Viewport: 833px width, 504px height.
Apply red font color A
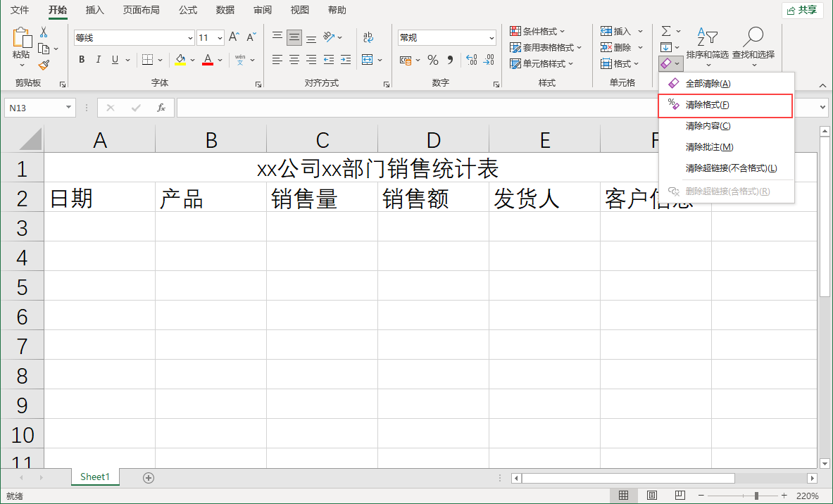[208, 60]
